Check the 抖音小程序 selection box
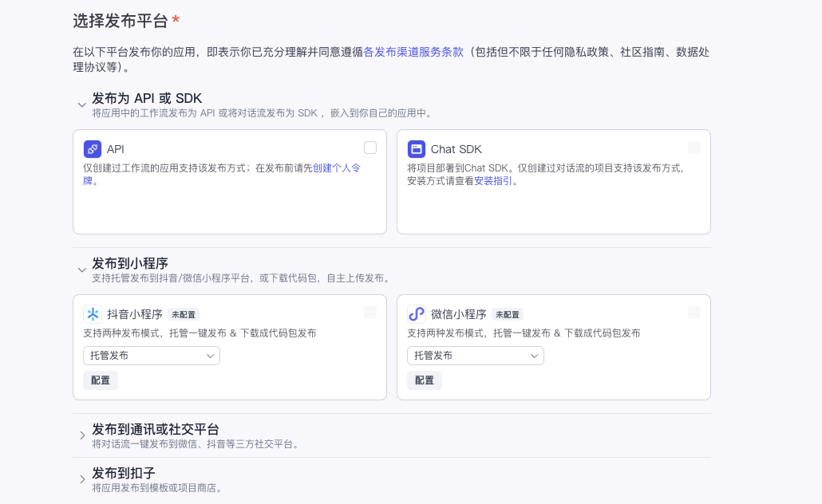Image resolution: width=822 pixels, height=504 pixels. (370, 313)
